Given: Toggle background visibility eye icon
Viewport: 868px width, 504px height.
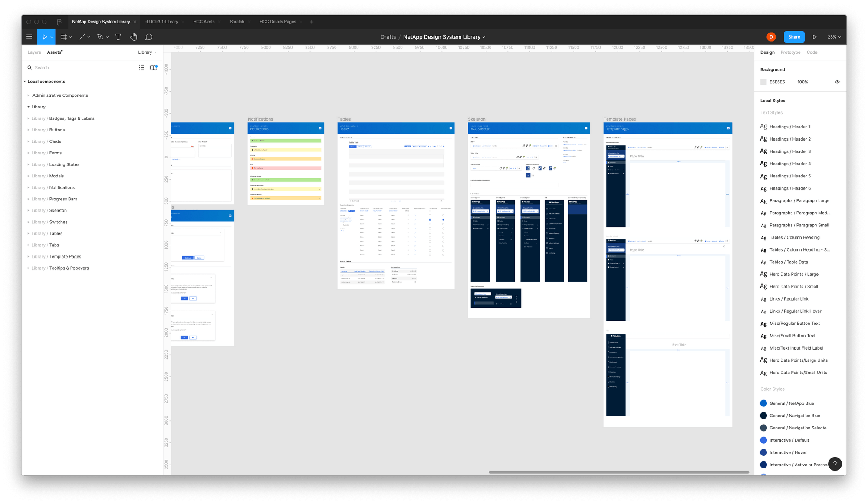Looking at the screenshot, I should tap(837, 82).
